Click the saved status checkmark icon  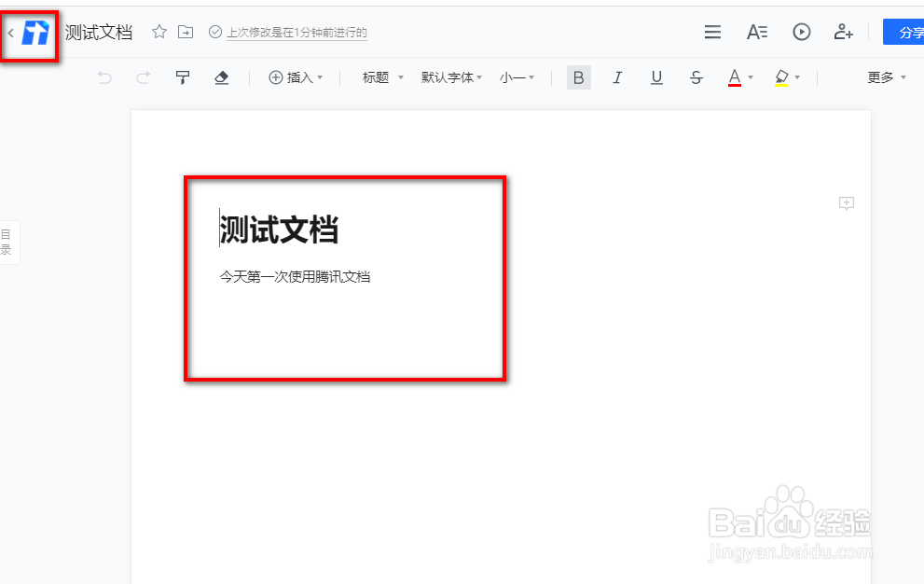point(215,32)
